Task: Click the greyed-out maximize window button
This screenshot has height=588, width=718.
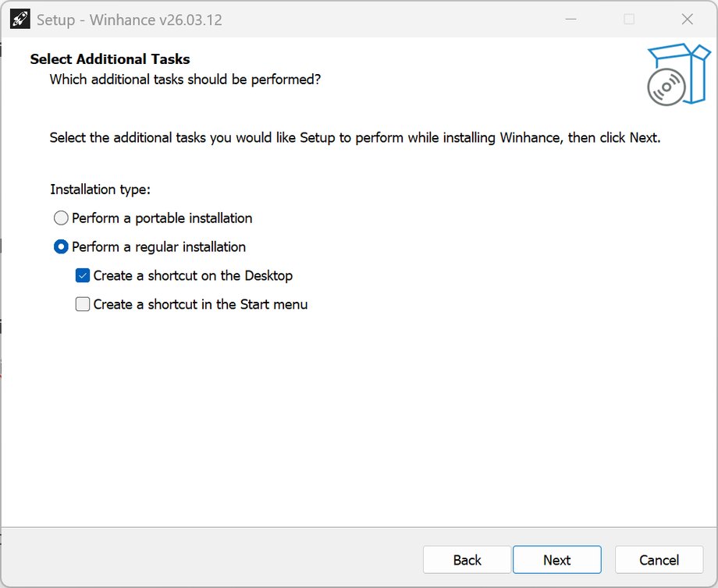Action: click(x=629, y=19)
